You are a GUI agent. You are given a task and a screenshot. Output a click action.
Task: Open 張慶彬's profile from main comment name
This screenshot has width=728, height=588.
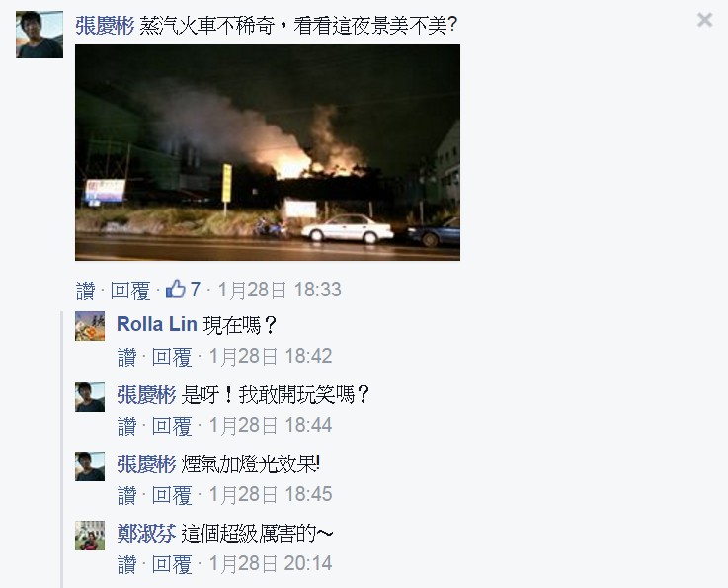pyautogui.click(x=105, y=25)
